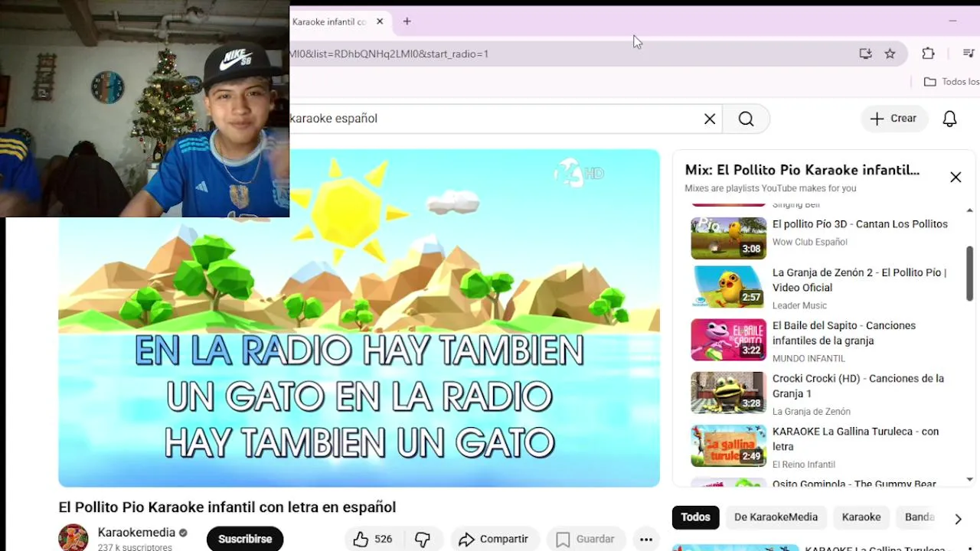Select Crocki Crocki (HD) video title
This screenshot has height=551, width=980.
click(857, 386)
